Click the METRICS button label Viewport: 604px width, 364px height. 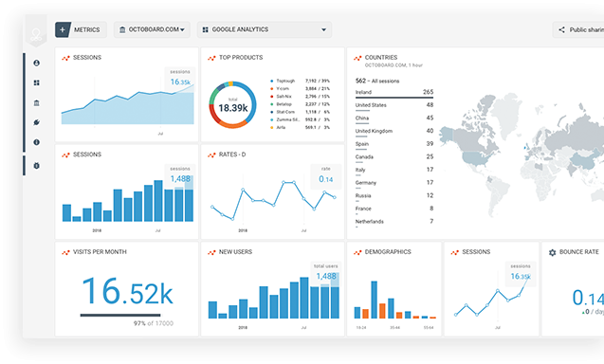(x=86, y=29)
